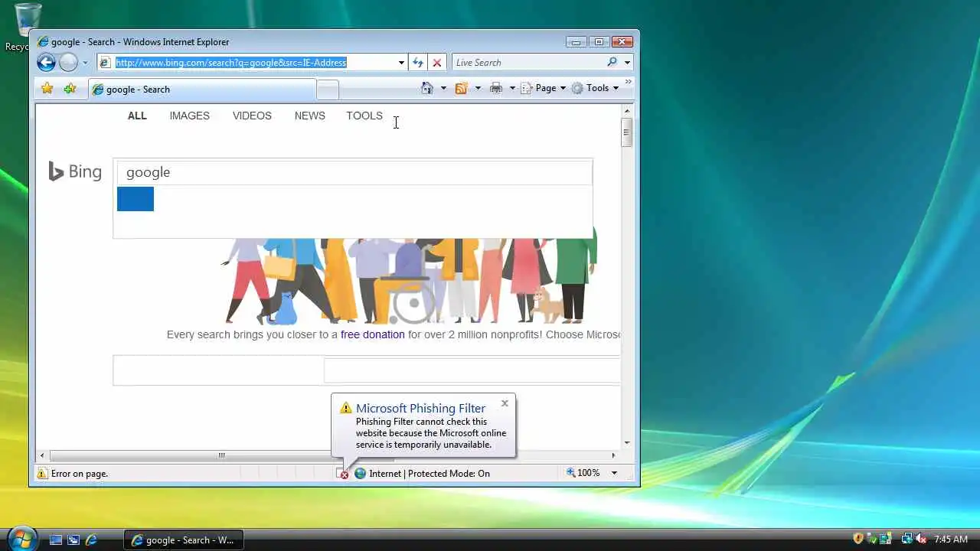Click the green checkmark tray icon

click(x=872, y=539)
